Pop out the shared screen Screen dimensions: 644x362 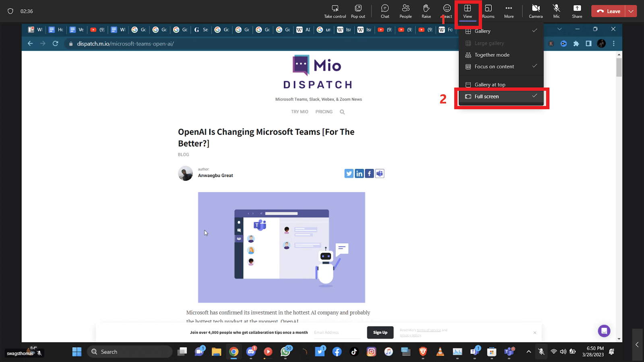[357, 11]
